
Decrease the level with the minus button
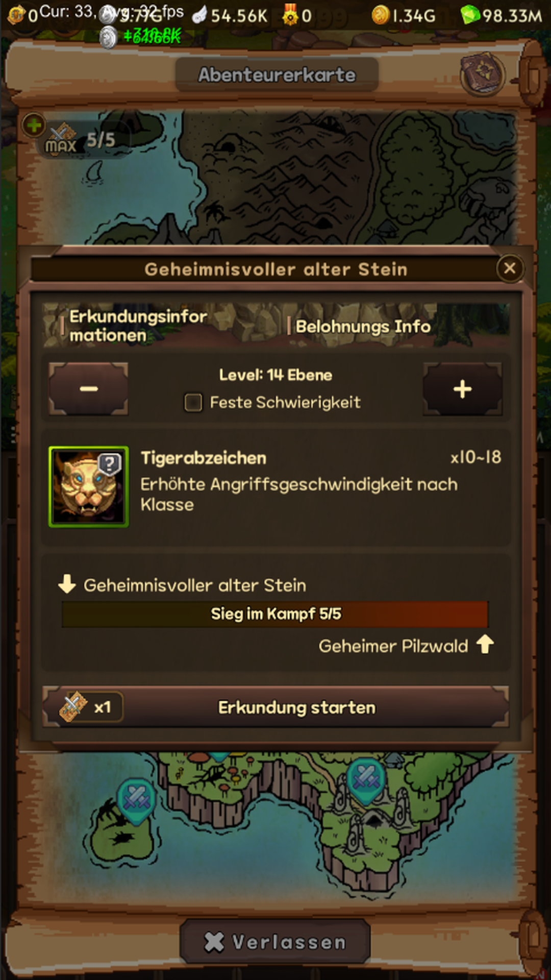click(x=88, y=389)
